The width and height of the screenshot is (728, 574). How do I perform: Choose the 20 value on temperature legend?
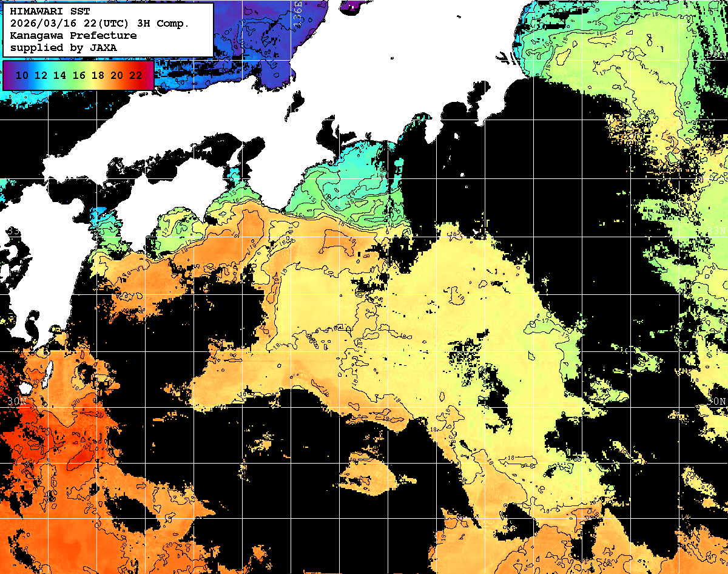(x=116, y=75)
